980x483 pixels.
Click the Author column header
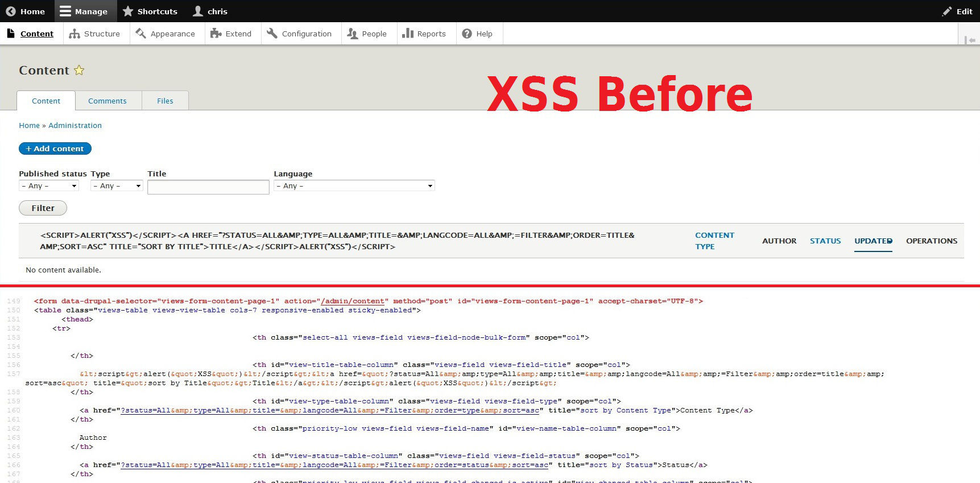pyautogui.click(x=779, y=241)
